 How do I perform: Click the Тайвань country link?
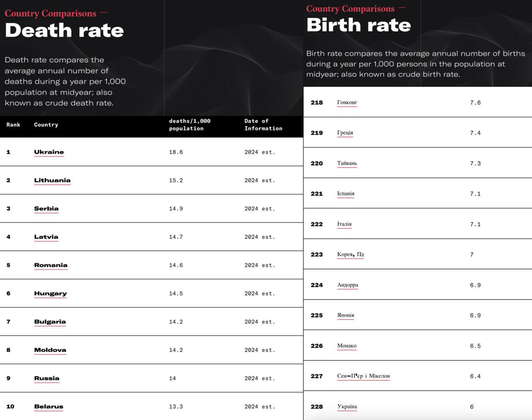coord(347,163)
